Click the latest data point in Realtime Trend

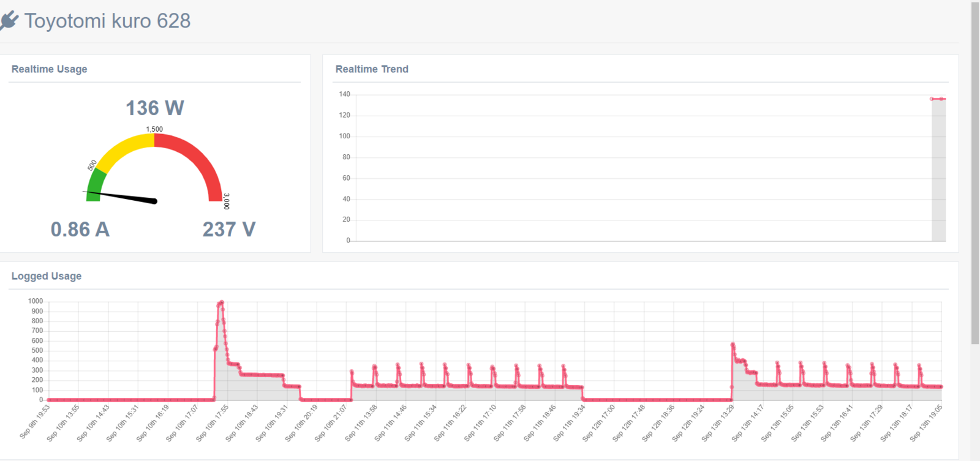point(942,99)
